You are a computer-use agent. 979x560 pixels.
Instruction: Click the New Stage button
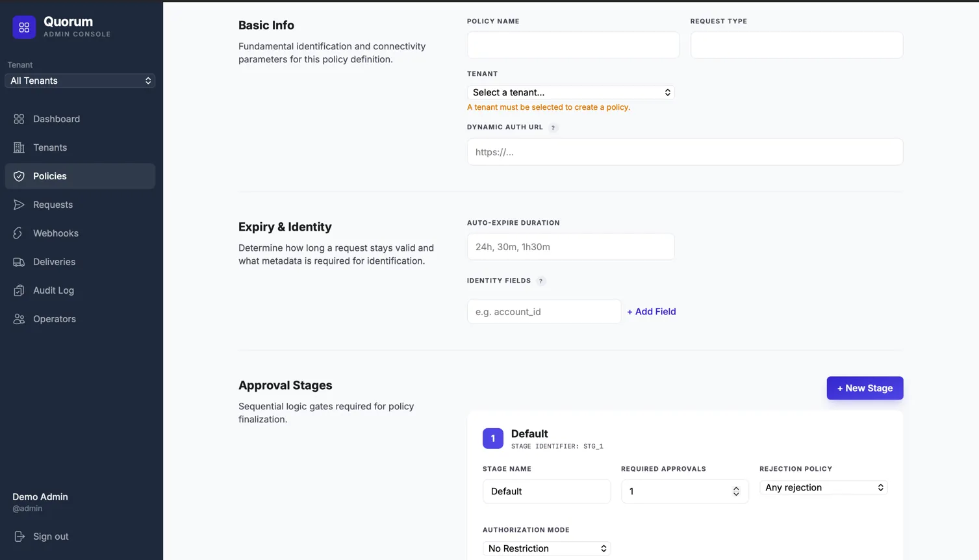(865, 388)
